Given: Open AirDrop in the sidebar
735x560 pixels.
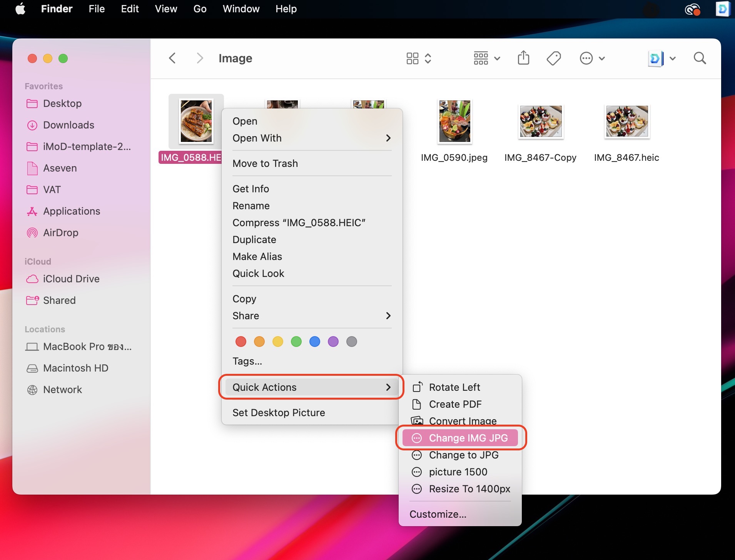Looking at the screenshot, I should [60, 233].
